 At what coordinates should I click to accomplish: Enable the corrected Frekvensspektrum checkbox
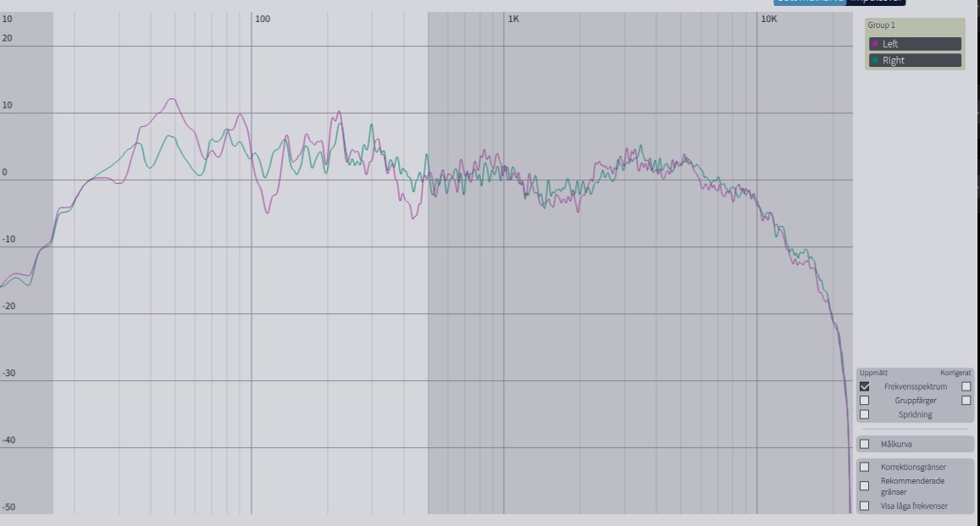coord(966,387)
